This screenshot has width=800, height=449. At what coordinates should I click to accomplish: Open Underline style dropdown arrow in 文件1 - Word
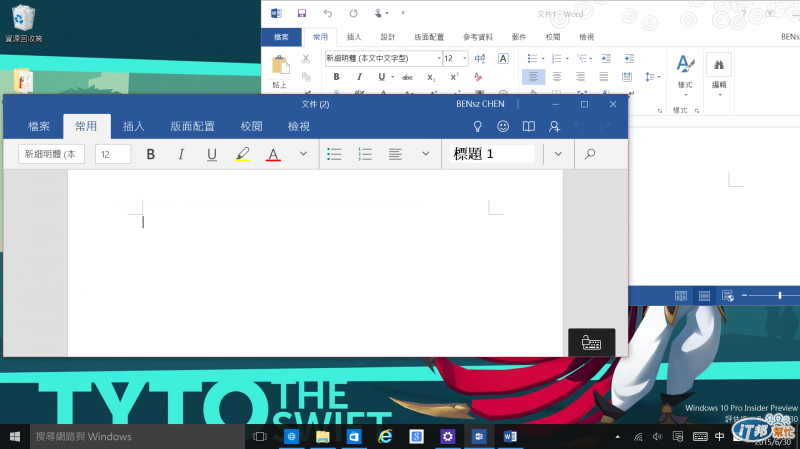392,77
